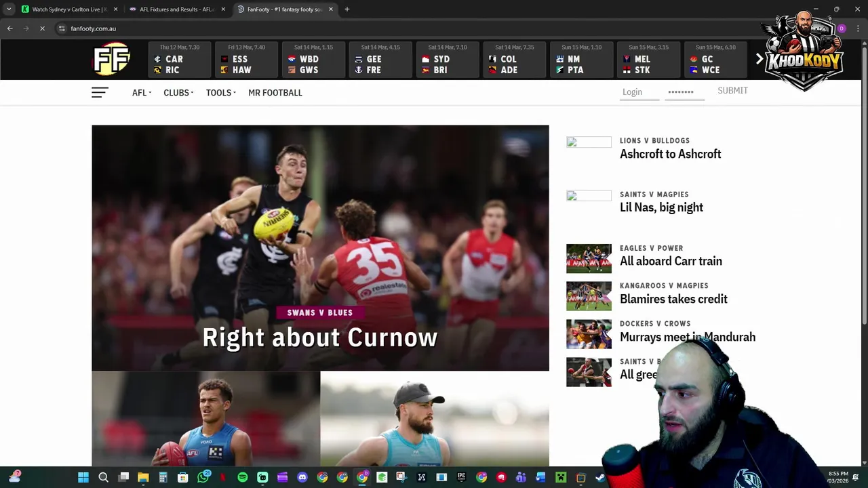Stop page loading with the X button

(42, 28)
